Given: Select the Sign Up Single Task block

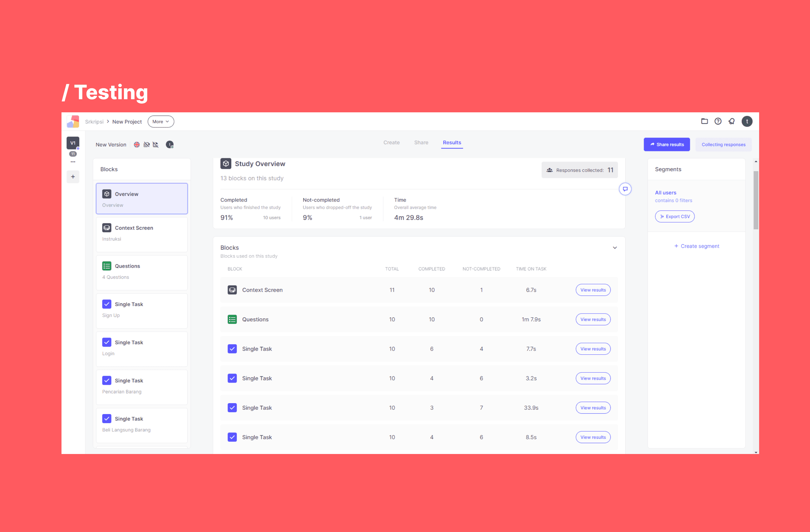Looking at the screenshot, I should [x=142, y=310].
